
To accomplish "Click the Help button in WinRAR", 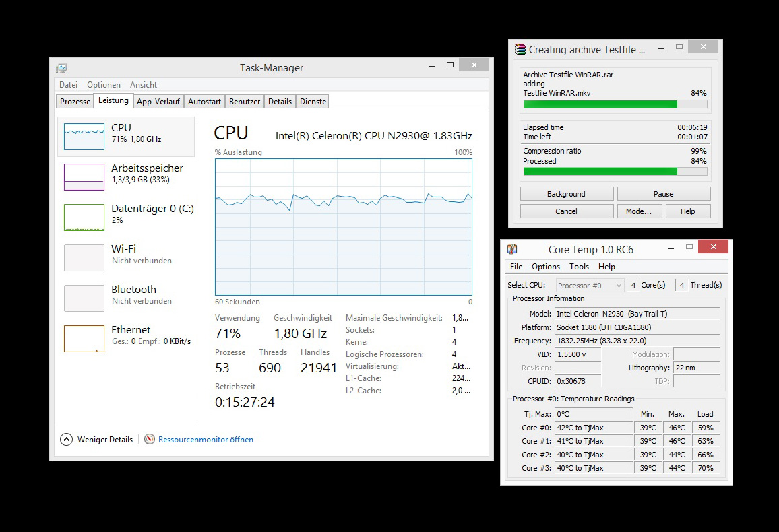I will coord(688,211).
